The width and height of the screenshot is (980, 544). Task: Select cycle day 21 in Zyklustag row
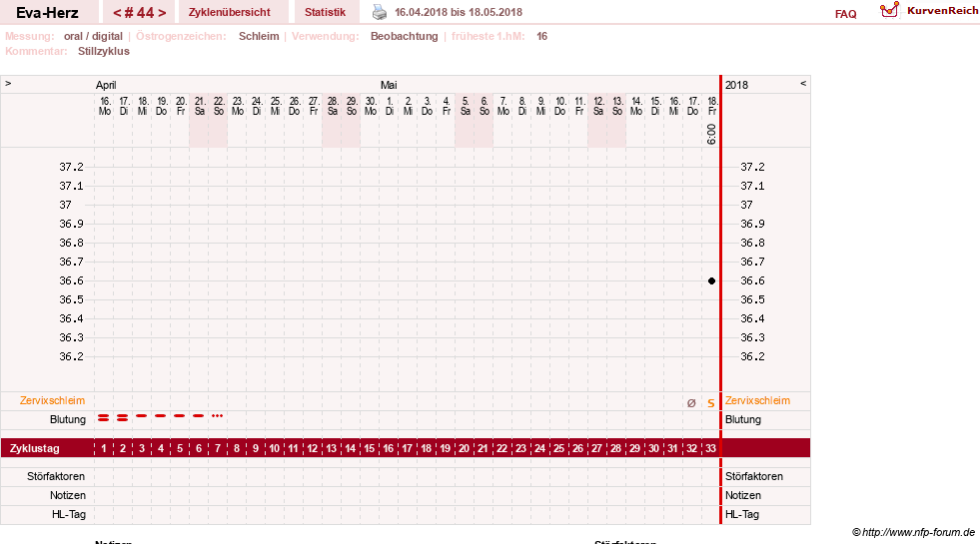(x=483, y=448)
